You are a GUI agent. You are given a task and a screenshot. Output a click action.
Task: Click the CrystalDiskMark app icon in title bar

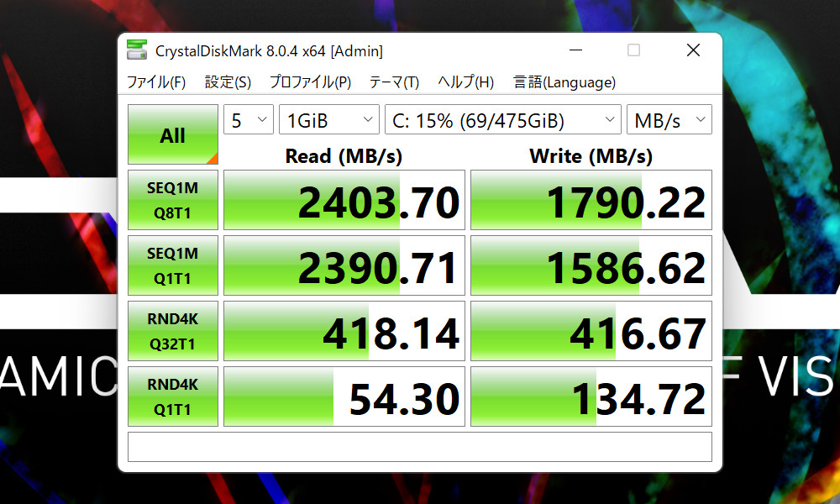[137, 50]
